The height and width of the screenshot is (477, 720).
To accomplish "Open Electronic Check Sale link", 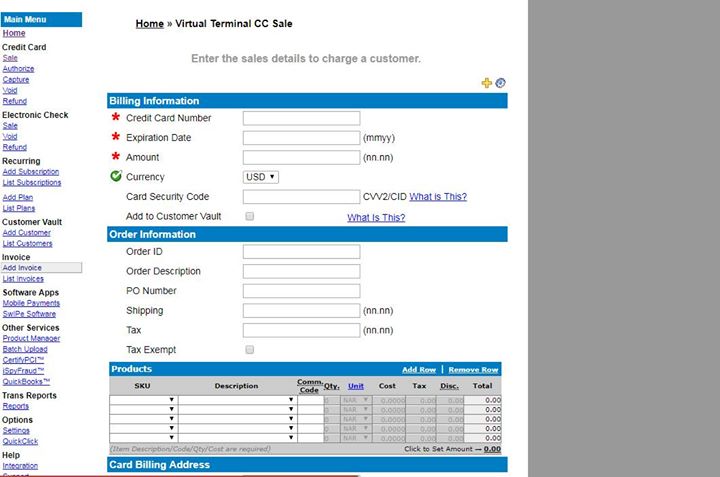I will [x=10, y=126].
